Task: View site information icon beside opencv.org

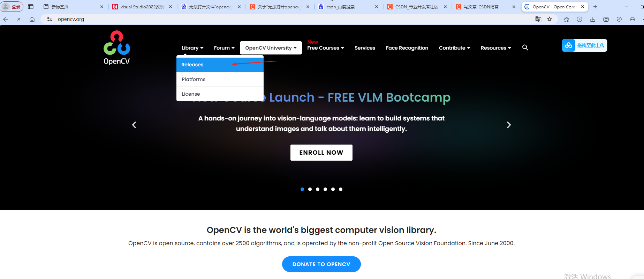Action: 50,19
